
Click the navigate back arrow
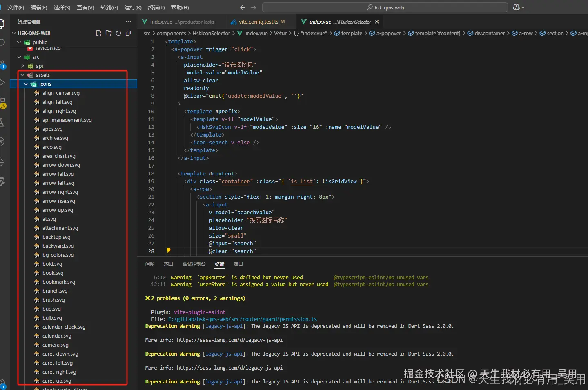tap(243, 7)
